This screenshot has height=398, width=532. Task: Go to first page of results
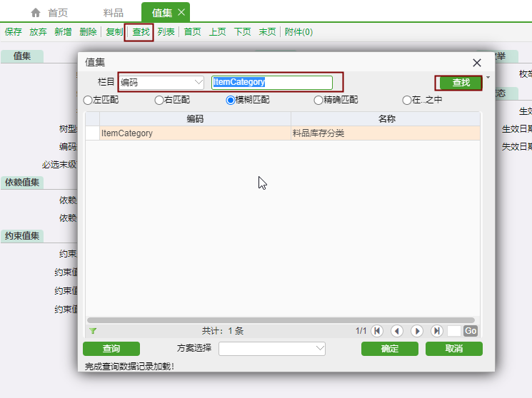click(377, 331)
